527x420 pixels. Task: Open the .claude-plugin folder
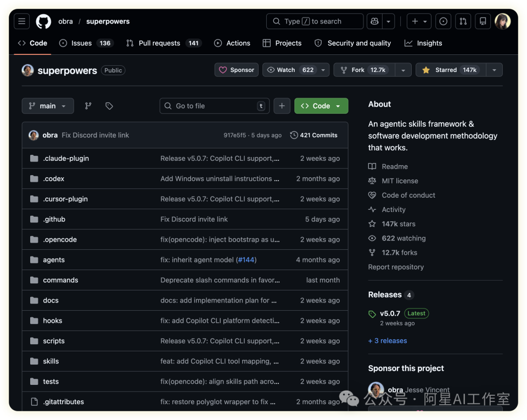point(66,158)
